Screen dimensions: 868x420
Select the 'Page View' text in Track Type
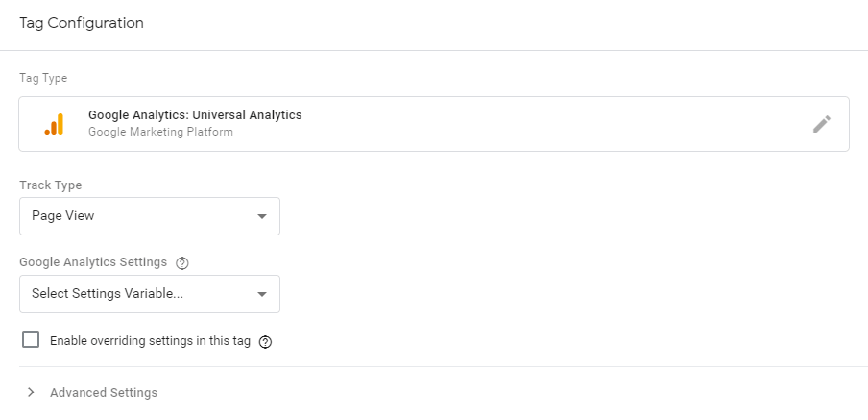click(x=63, y=216)
